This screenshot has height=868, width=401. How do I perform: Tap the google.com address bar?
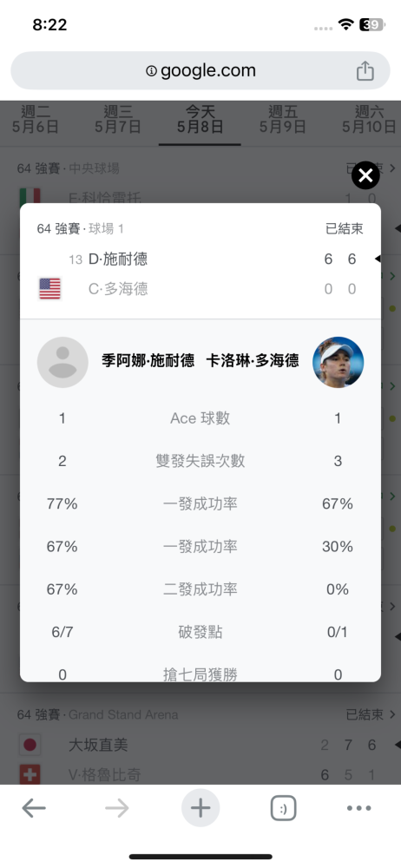[200, 71]
